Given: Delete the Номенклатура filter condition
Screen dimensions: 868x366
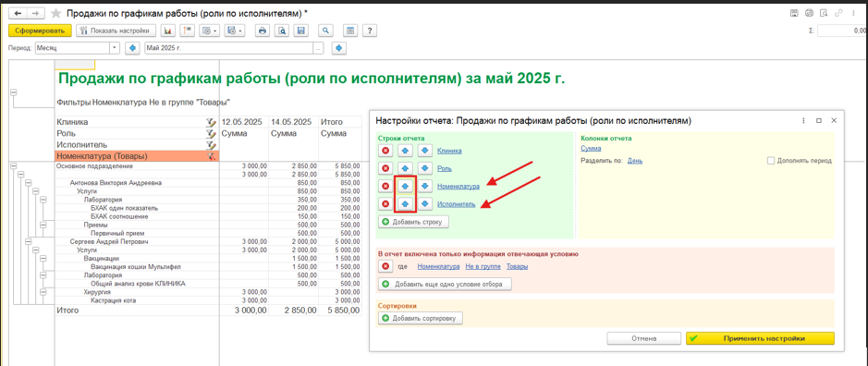Looking at the screenshot, I should point(385,266).
